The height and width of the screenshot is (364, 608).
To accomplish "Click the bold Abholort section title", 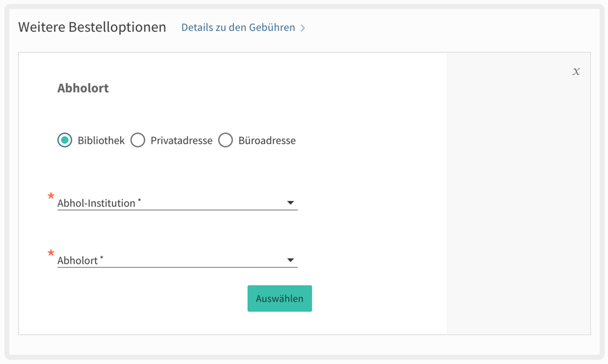I will [83, 88].
